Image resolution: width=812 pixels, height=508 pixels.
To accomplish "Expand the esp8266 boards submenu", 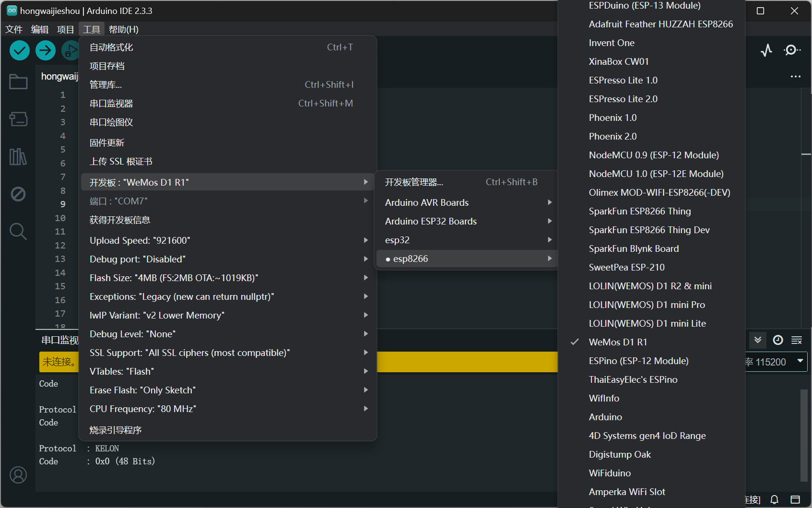I will tap(467, 259).
